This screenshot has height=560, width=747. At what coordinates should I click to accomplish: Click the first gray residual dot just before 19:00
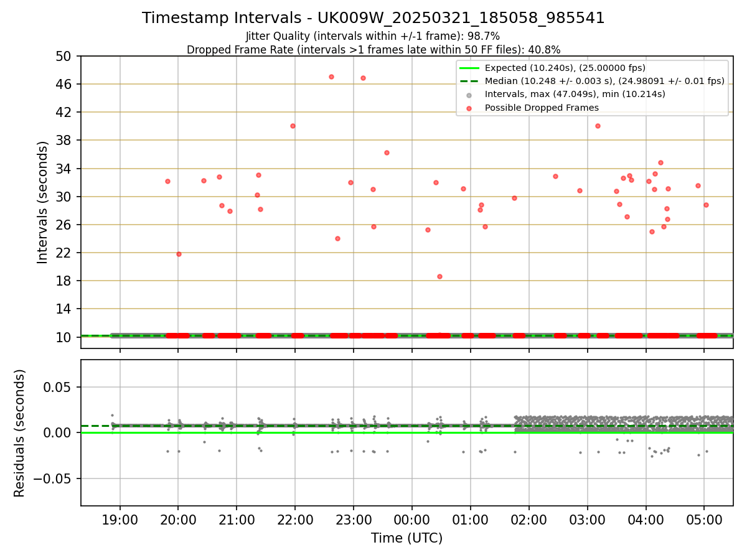(x=112, y=415)
